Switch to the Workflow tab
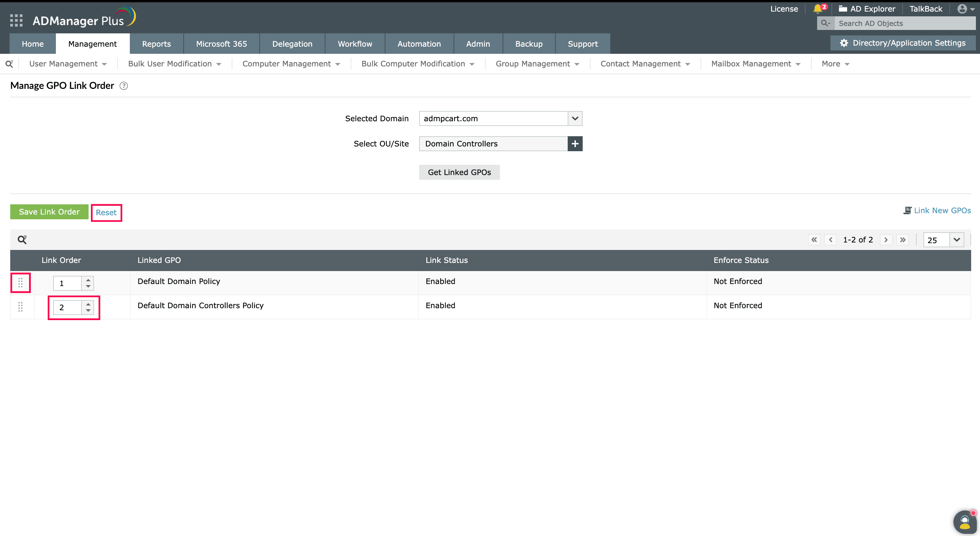 [x=355, y=43]
